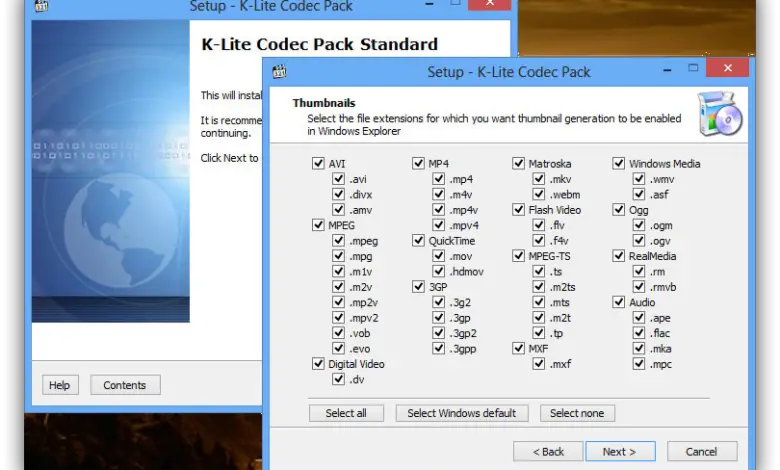Toggle the .3gp checkbox

pyautogui.click(x=439, y=317)
